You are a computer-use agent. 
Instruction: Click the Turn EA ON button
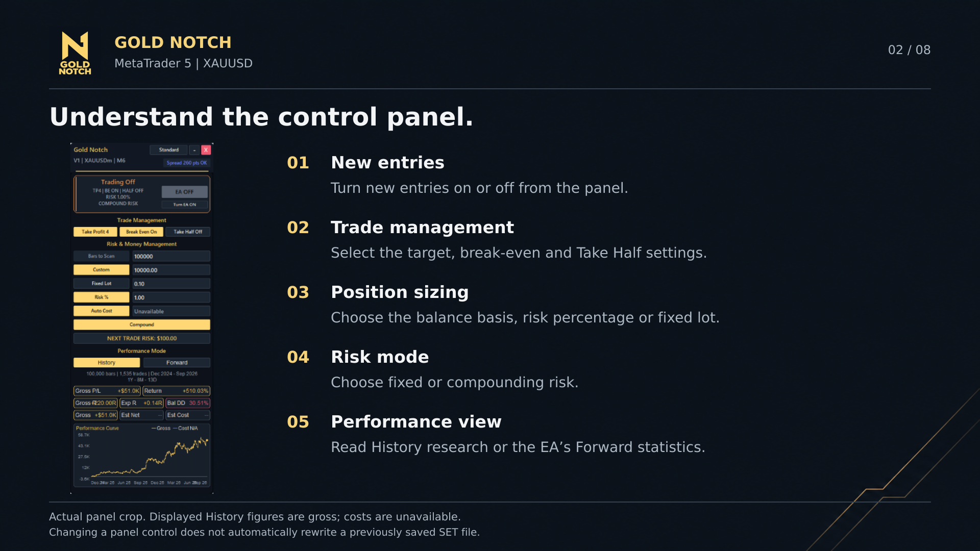[185, 205]
